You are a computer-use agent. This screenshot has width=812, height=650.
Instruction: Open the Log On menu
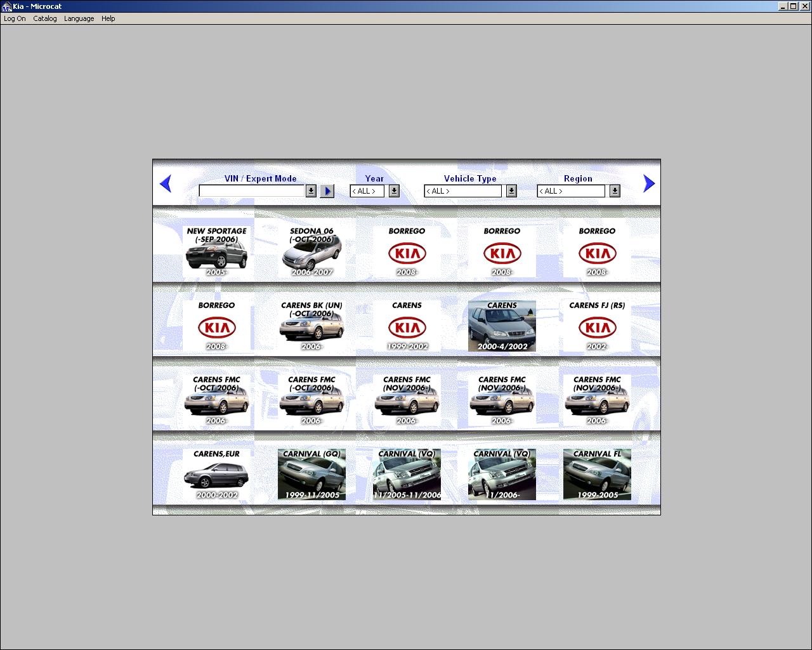(15, 18)
